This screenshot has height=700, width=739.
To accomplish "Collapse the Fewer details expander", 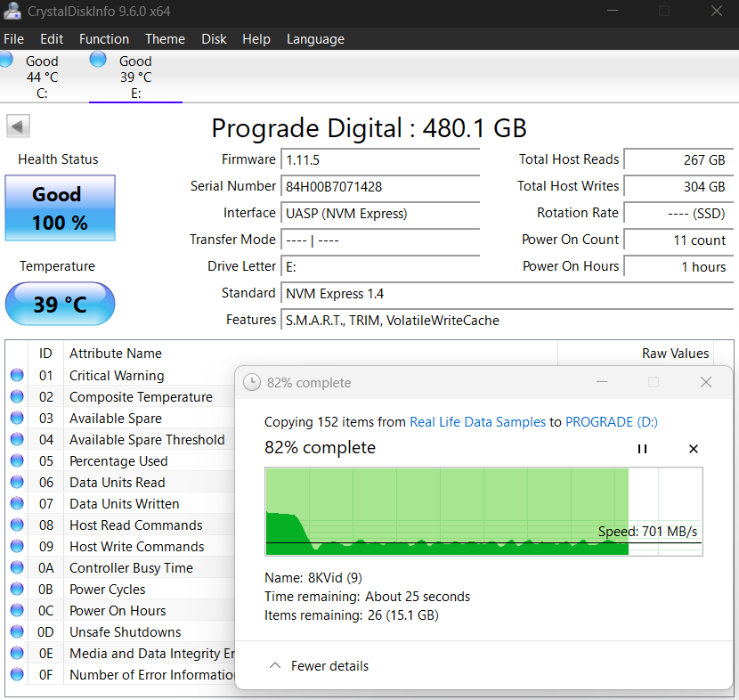I will 319,666.
